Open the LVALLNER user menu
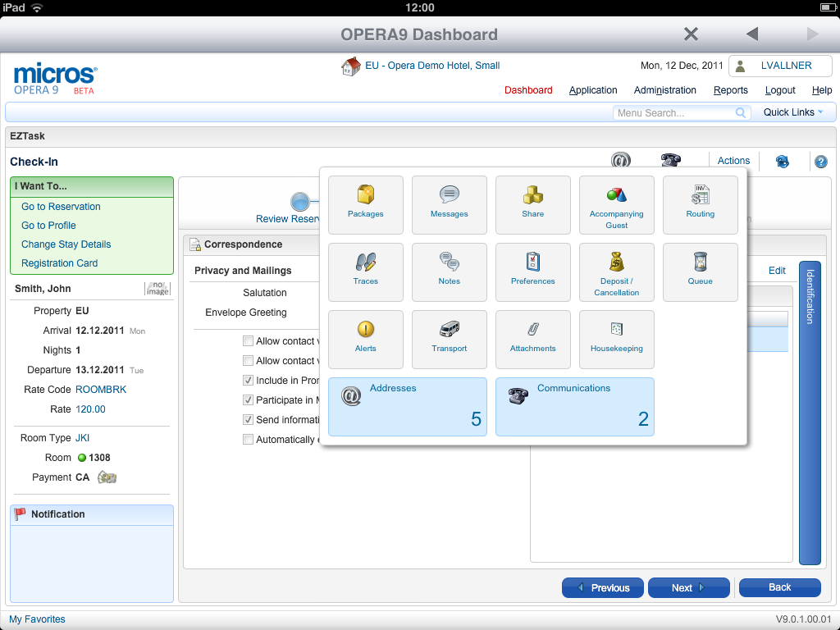The image size is (840, 630). [780, 66]
